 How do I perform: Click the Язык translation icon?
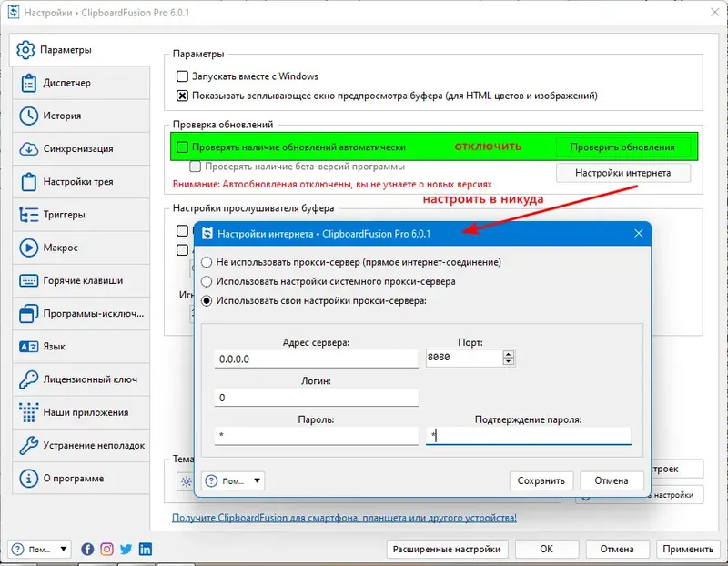(x=29, y=347)
